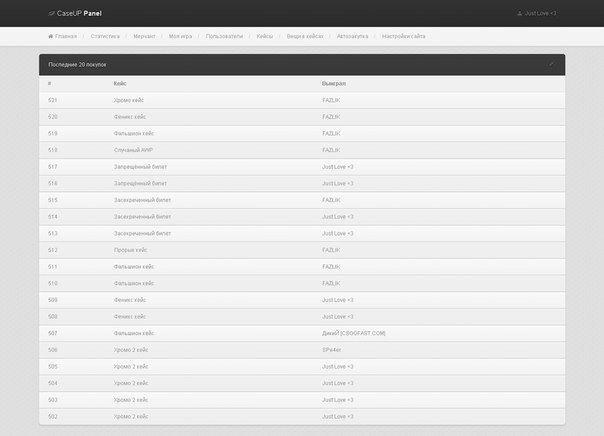Open the Just Love <3 user menu

[539, 14]
